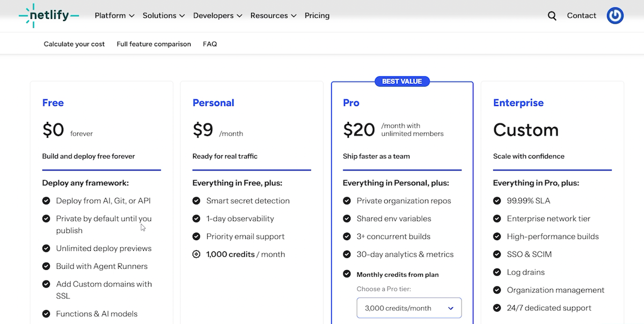The image size is (644, 324).
Task: Click 'Everything in Pro, plus:' heading
Action: point(536,183)
